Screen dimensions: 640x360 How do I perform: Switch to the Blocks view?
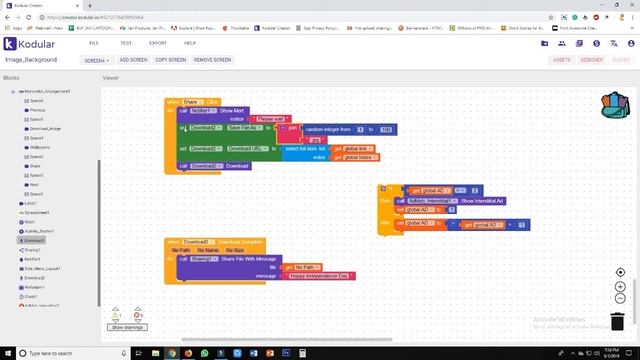pos(621,60)
